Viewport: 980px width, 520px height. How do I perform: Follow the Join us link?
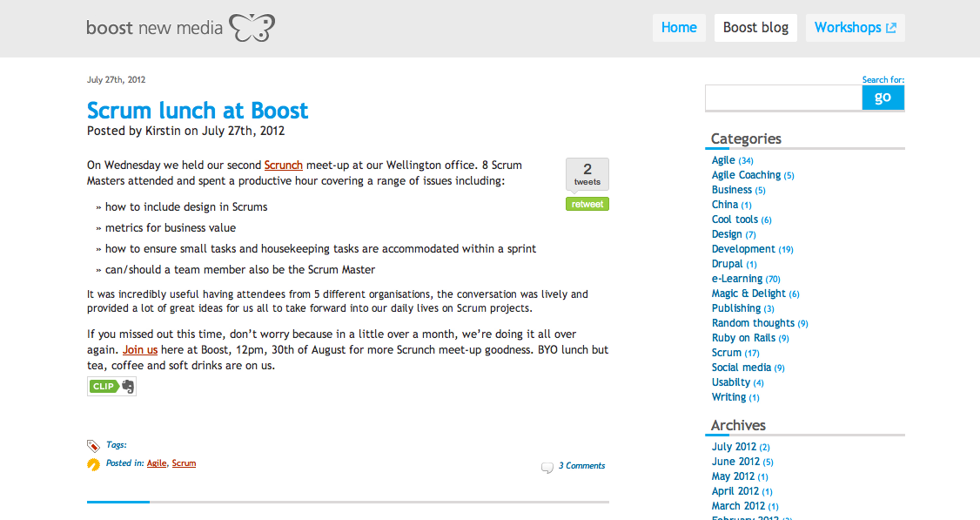[x=140, y=350]
